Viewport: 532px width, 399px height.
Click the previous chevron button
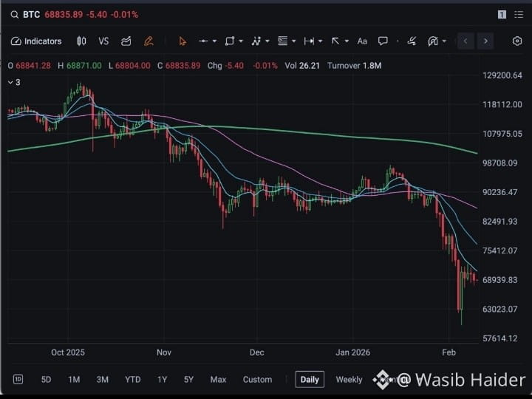pos(465,41)
